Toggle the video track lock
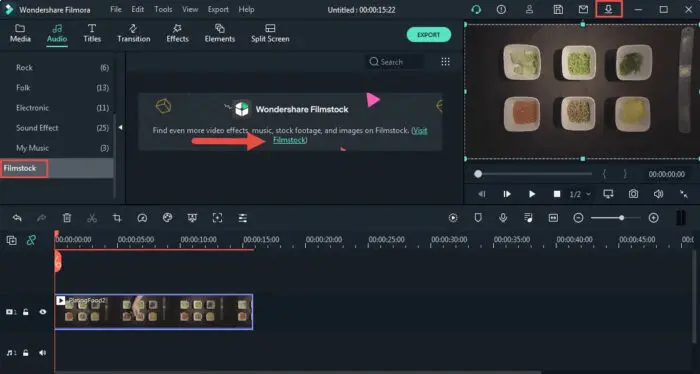The image size is (700, 374). pos(26,312)
